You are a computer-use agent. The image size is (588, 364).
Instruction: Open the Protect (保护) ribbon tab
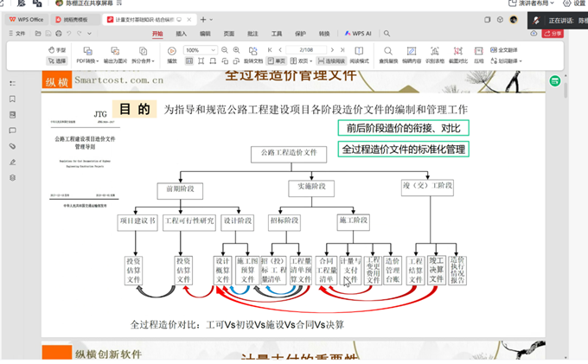300,33
